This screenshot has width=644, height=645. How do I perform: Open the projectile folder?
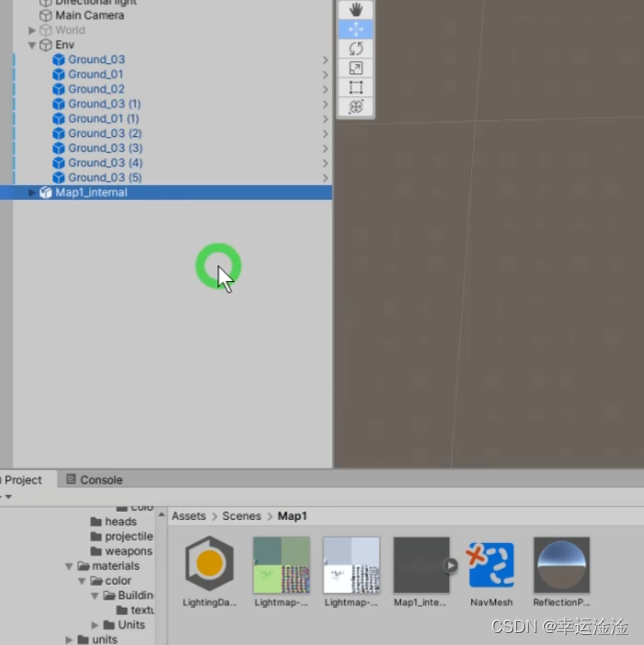coord(122,536)
